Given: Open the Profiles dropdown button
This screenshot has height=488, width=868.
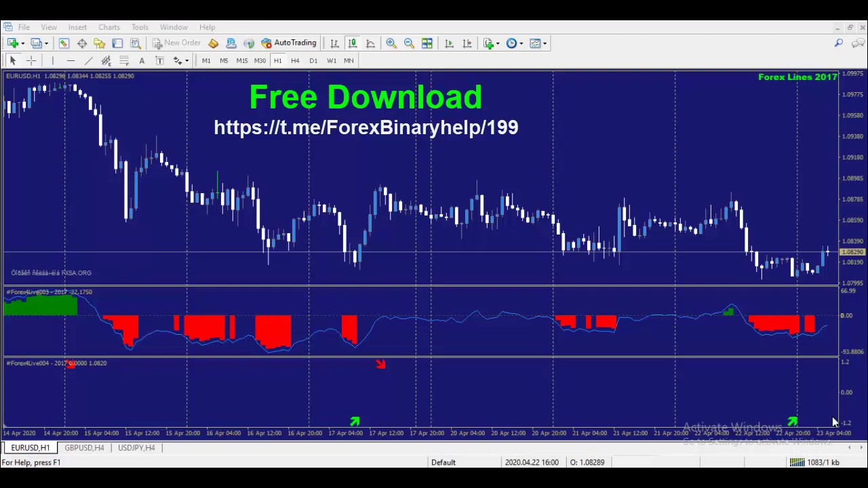Looking at the screenshot, I should (x=39, y=43).
